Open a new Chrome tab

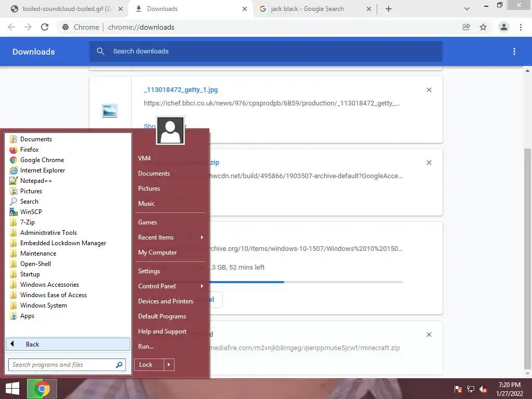[x=389, y=9]
